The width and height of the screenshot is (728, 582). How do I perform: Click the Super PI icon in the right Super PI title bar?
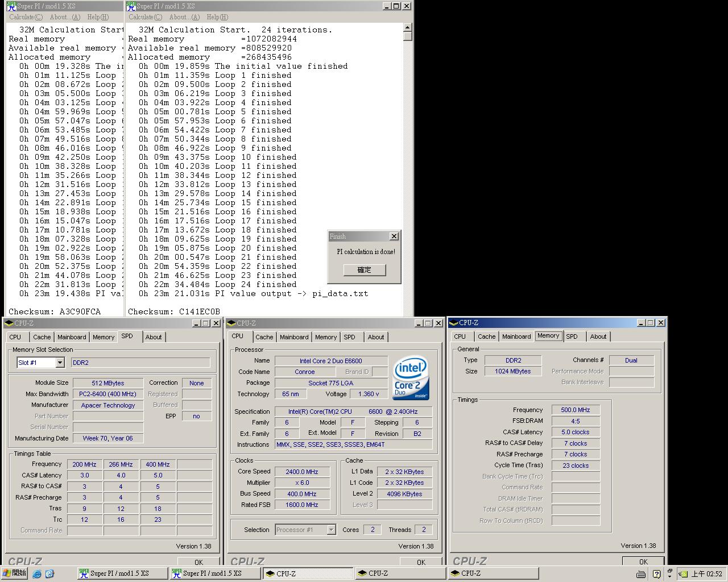130,6
